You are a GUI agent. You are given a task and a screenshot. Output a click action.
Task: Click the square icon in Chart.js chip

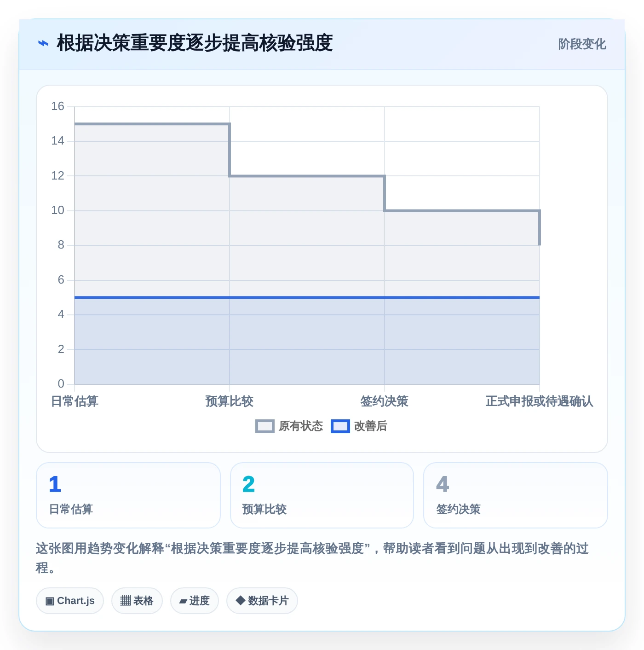(x=50, y=601)
